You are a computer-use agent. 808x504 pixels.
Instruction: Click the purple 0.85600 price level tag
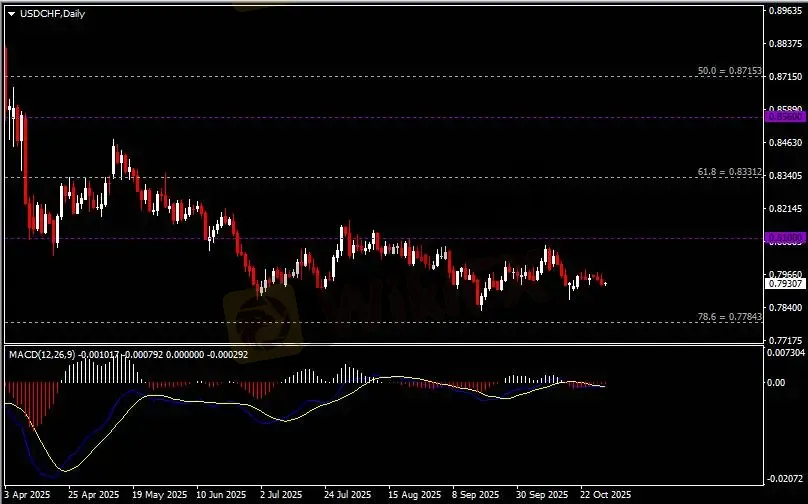(786, 117)
